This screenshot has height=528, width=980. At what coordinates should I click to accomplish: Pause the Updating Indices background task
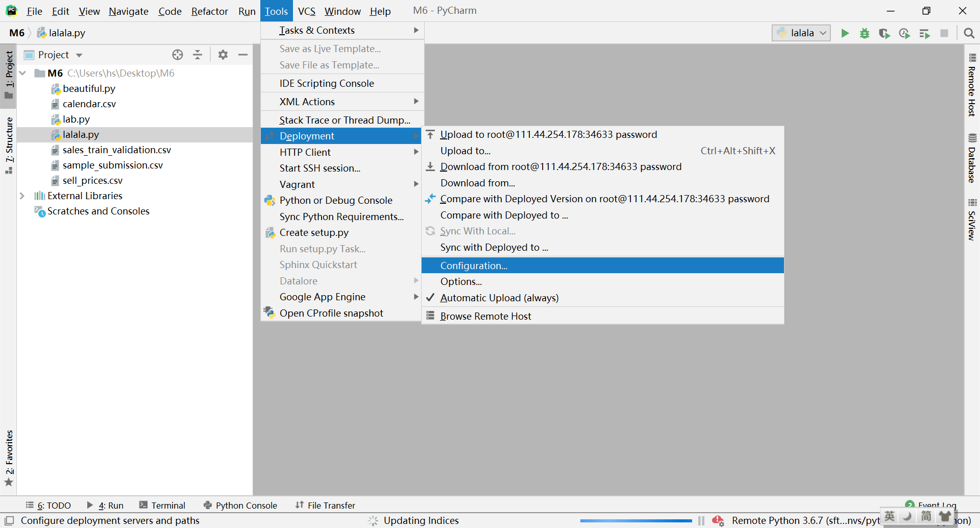coord(701,520)
